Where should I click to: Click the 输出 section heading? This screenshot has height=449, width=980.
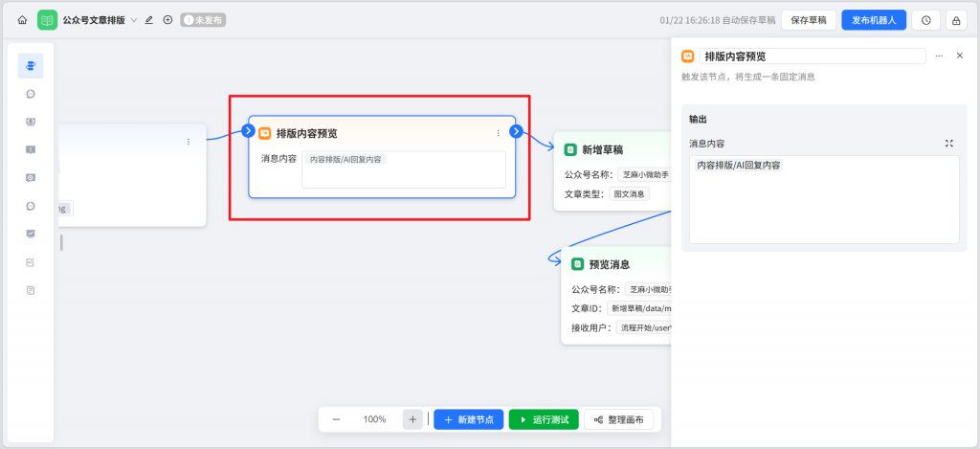tap(698, 120)
